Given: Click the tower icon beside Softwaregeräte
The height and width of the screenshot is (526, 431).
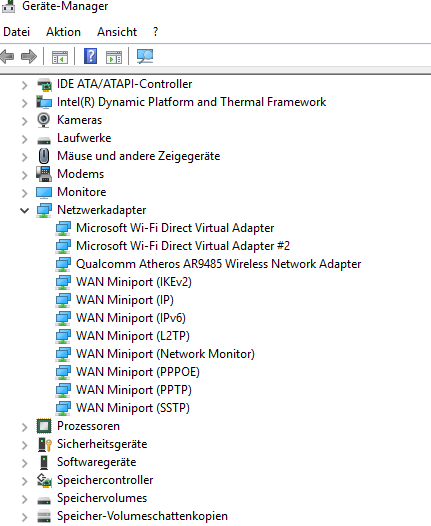Looking at the screenshot, I should (44, 462).
